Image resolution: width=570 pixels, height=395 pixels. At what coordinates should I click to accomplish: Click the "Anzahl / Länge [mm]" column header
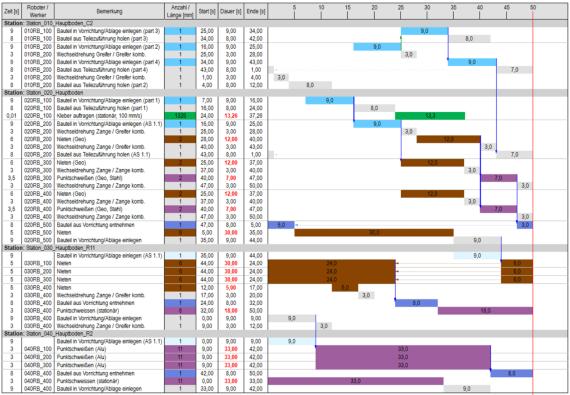[x=180, y=11]
